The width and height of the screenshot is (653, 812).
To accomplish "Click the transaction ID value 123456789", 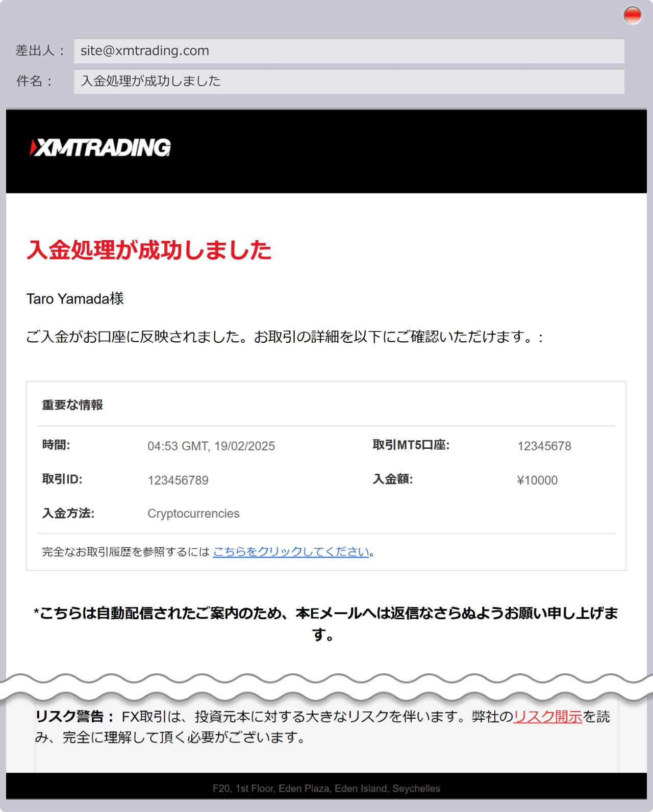I will (178, 480).
